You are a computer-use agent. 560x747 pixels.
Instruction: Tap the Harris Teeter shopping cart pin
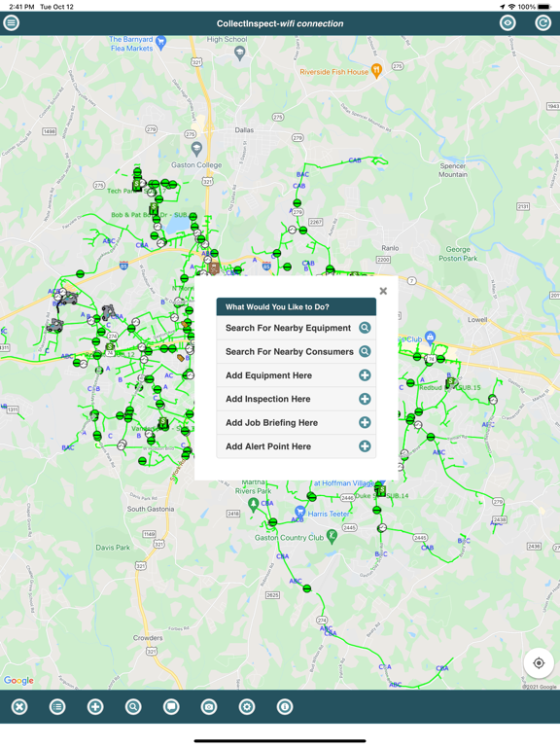(299, 513)
